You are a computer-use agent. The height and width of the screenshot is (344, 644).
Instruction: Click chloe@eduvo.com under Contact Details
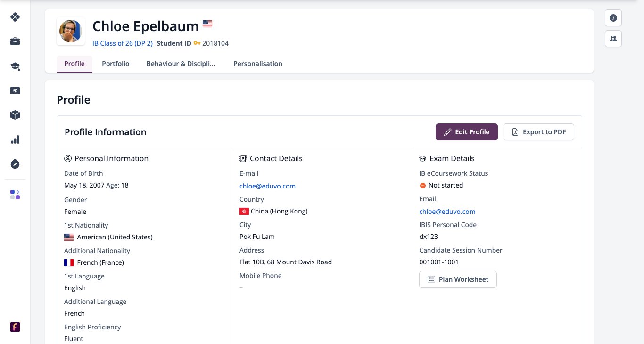(267, 186)
